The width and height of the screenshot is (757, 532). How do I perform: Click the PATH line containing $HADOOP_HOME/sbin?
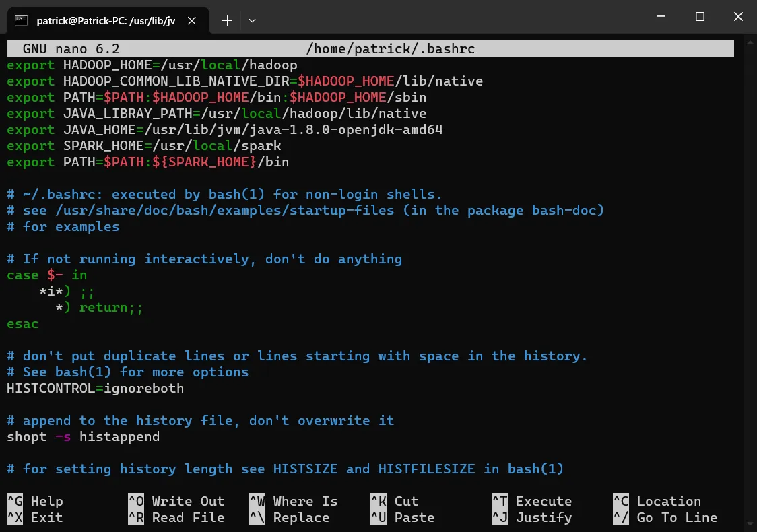217,98
